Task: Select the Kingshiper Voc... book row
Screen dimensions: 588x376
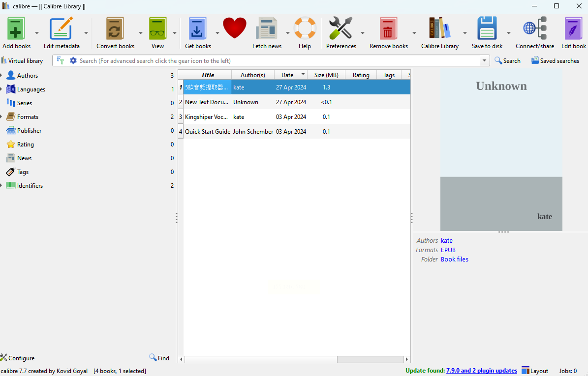Action: click(294, 117)
